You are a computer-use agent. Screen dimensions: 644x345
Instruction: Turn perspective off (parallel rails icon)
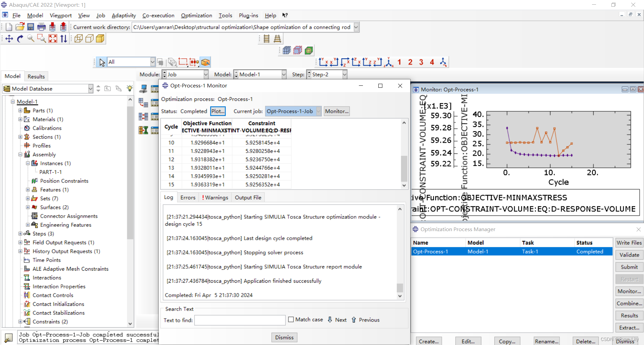coord(267,39)
